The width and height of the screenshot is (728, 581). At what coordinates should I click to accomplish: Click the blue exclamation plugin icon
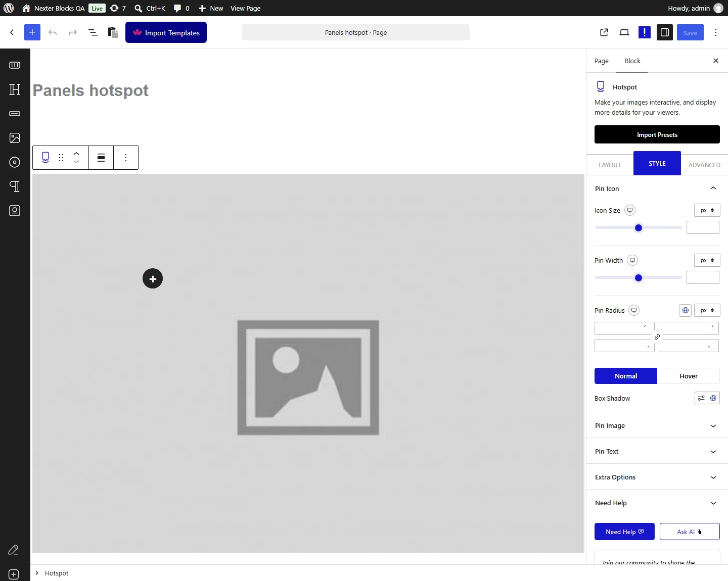pos(645,32)
